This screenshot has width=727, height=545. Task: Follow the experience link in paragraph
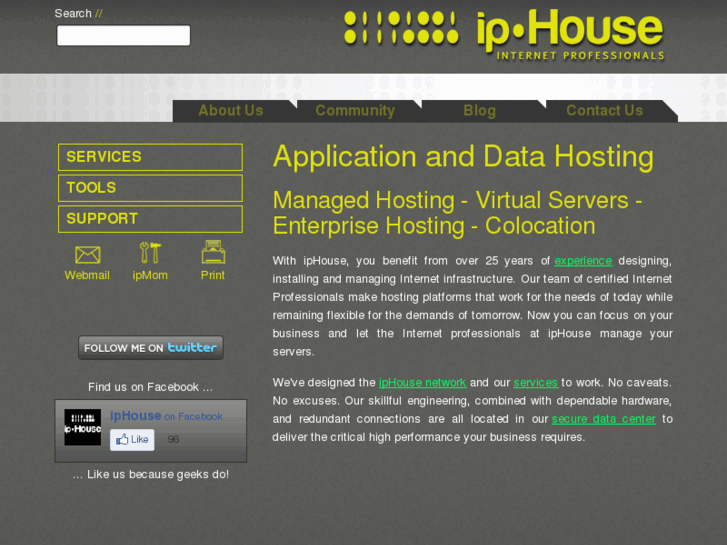click(583, 261)
